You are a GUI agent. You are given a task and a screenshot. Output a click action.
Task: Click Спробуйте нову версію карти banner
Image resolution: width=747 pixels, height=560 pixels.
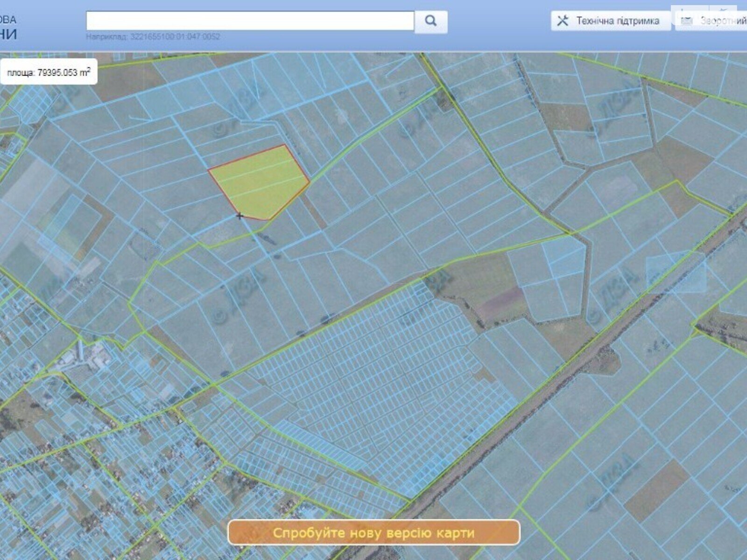pyautogui.click(x=373, y=532)
